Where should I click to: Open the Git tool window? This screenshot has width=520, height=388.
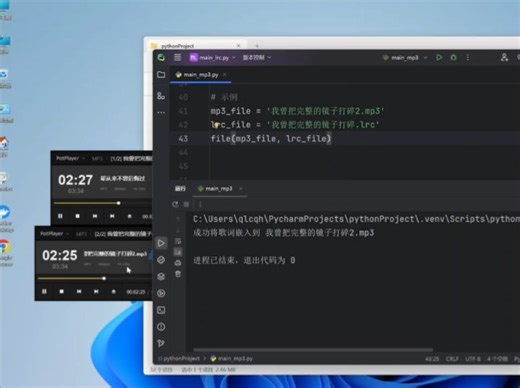[161, 343]
